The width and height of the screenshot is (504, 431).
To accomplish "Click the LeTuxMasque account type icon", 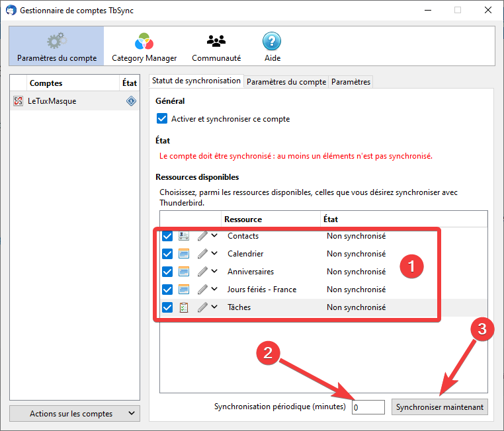I will [x=19, y=101].
